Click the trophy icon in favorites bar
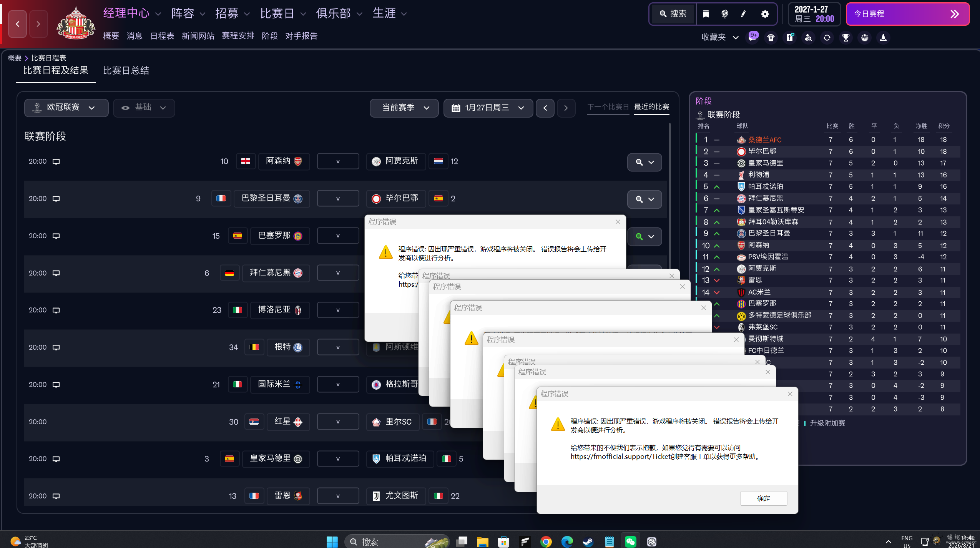The height and width of the screenshot is (548, 980). point(846,38)
